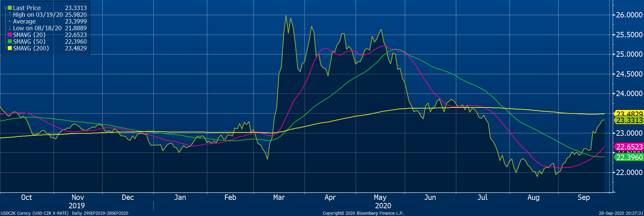Click the yellow 23.4829 axis price tag

[629, 114]
